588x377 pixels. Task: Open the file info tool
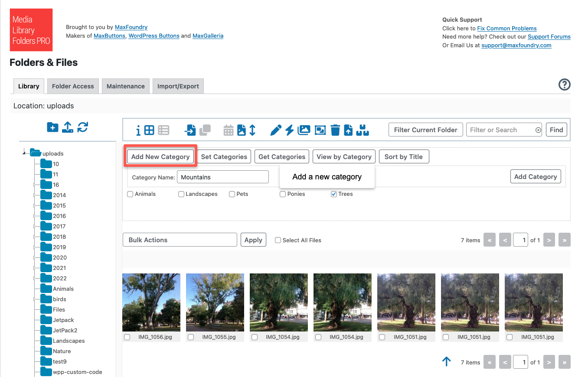click(138, 130)
